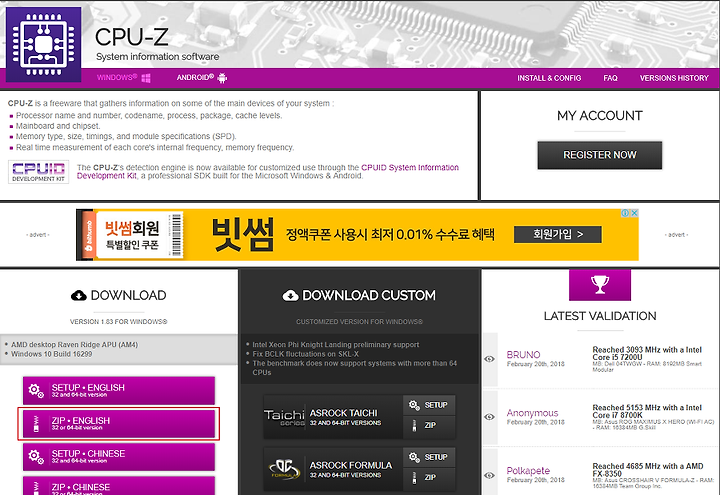Screen dimensions: 720x495
Task: View Anonymous validation via eye icon
Action: 489,417
